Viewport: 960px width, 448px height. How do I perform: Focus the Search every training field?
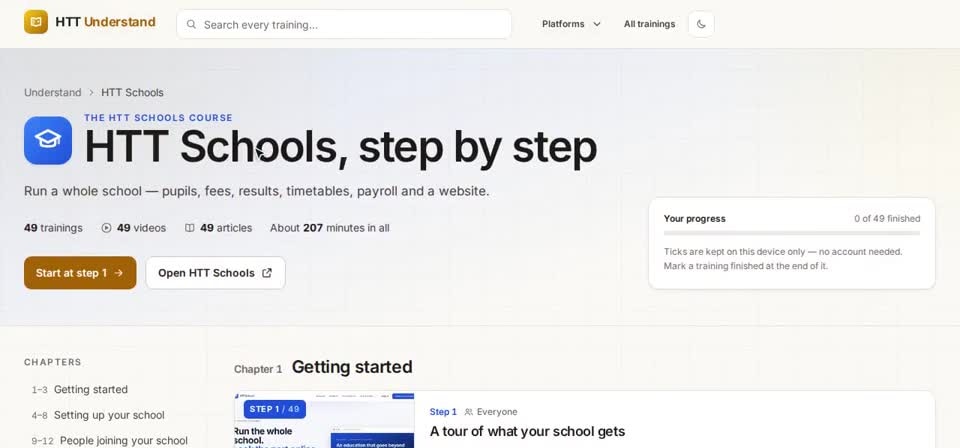[343, 24]
